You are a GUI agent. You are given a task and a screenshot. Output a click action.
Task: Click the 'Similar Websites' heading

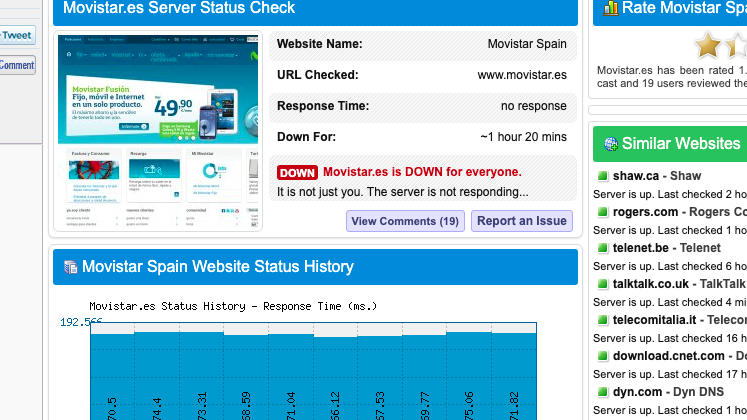point(681,143)
